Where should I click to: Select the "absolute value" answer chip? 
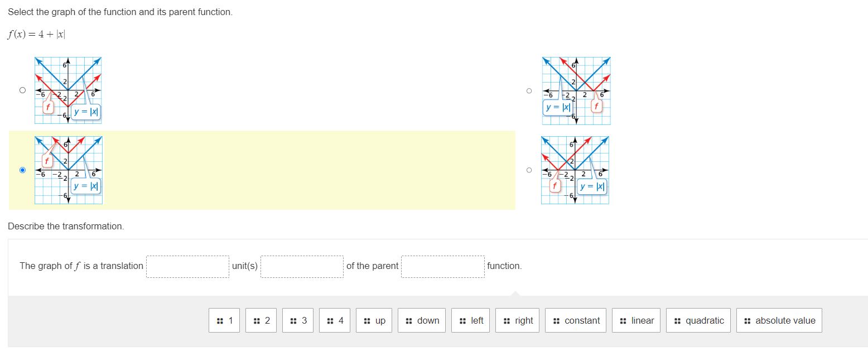click(x=779, y=320)
